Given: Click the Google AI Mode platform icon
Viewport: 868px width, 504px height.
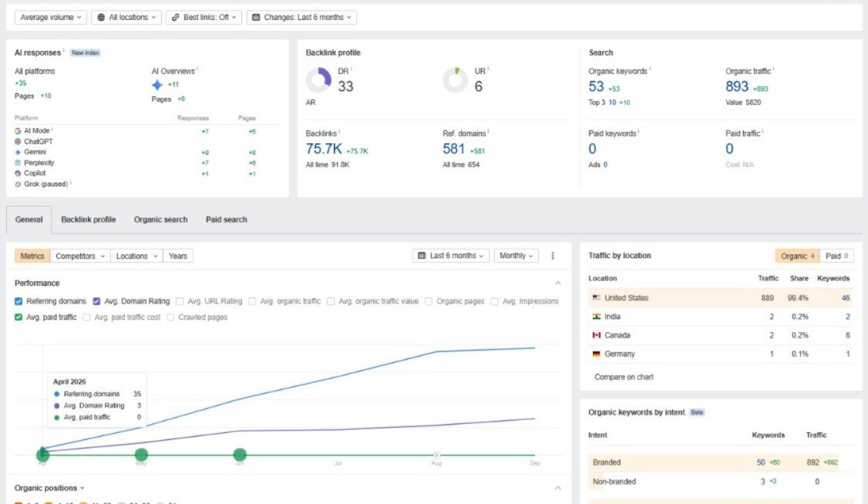Looking at the screenshot, I should (x=18, y=131).
